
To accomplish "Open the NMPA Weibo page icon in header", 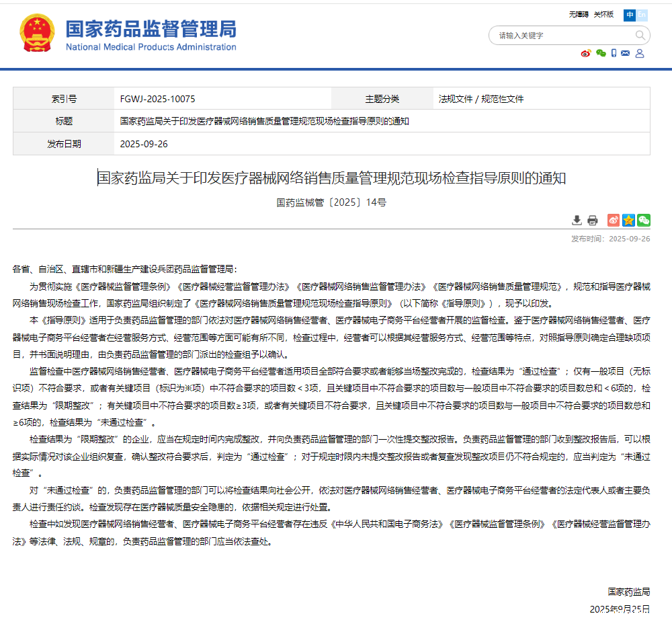I will tap(586, 54).
